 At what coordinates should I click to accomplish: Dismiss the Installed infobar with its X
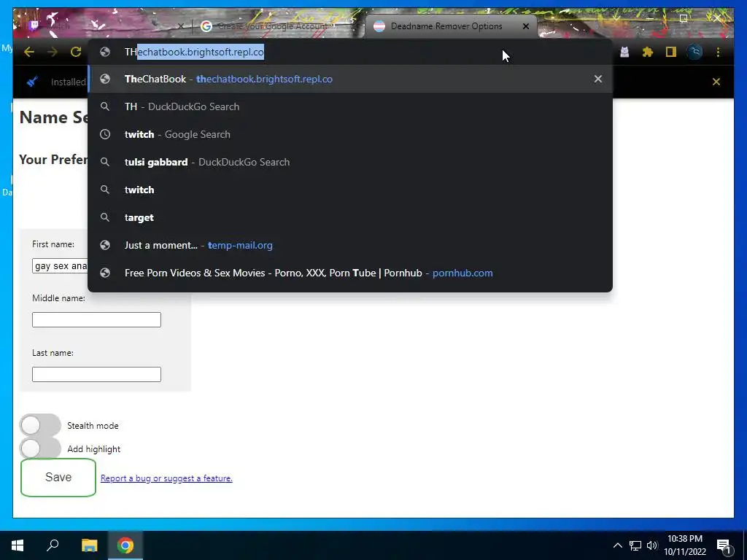[716, 82]
